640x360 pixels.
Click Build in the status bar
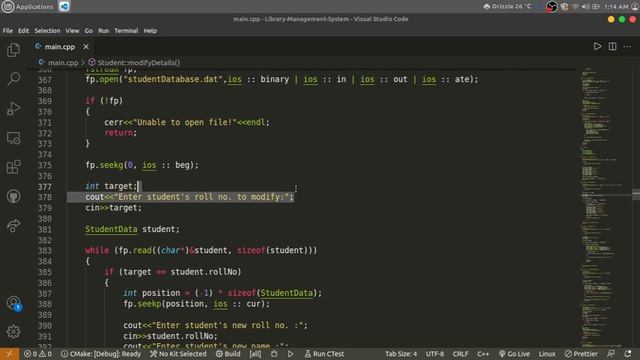pos(228,354)
